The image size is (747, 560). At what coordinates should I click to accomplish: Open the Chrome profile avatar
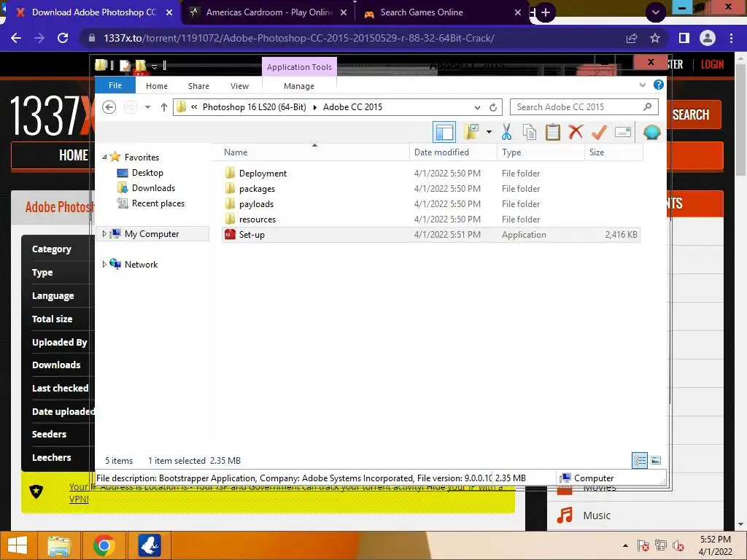(708, 38)
